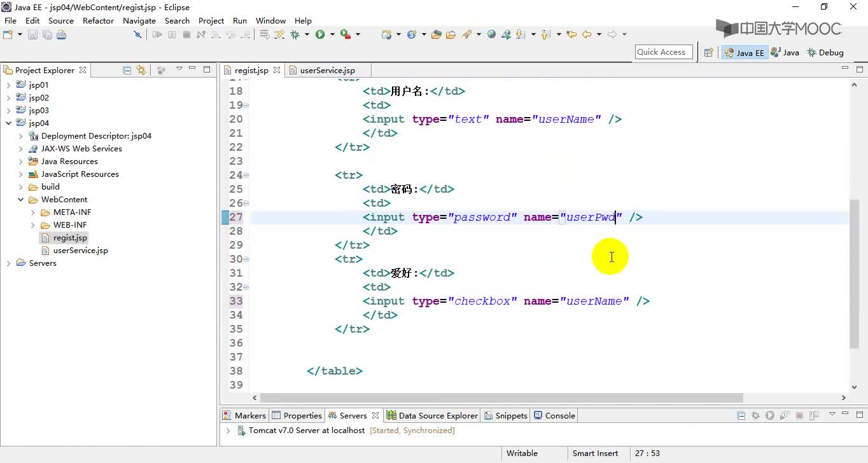Image resolution: width=868 pixels, height=463 pixels.
Task: Select regist.jsp in Project Explorer
Action: click(64, 237)
